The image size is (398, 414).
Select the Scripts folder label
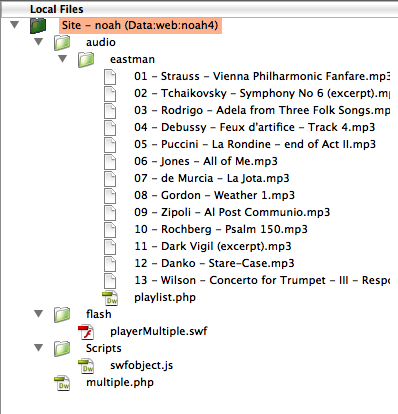click(104, 348)
